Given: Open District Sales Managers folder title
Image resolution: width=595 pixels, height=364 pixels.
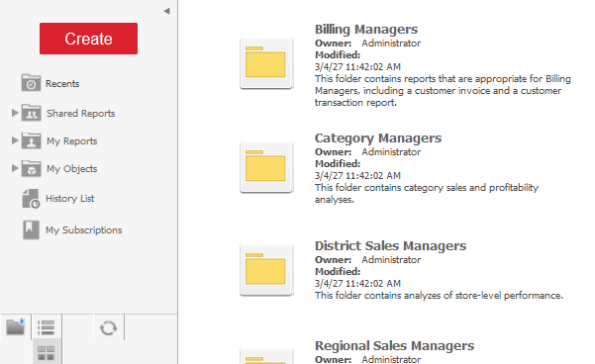Looking at the screenshot, I should (x=390, y=245).
